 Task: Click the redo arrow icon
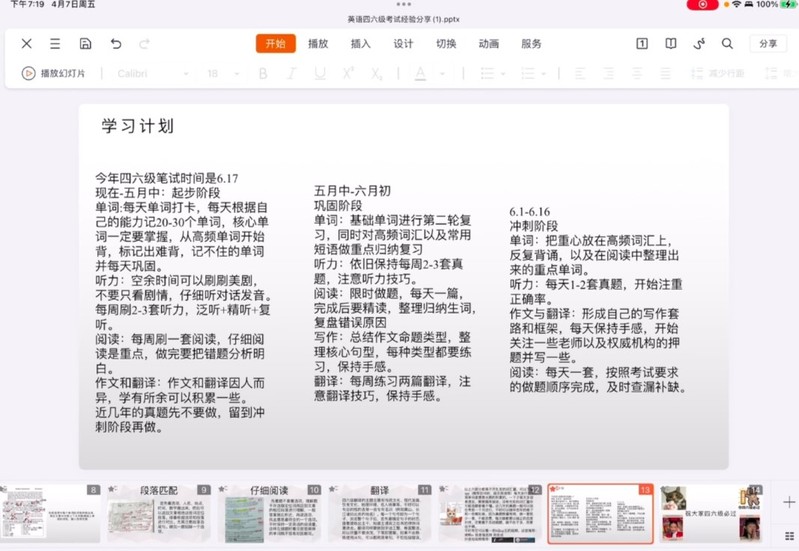(x=145, y=44)
